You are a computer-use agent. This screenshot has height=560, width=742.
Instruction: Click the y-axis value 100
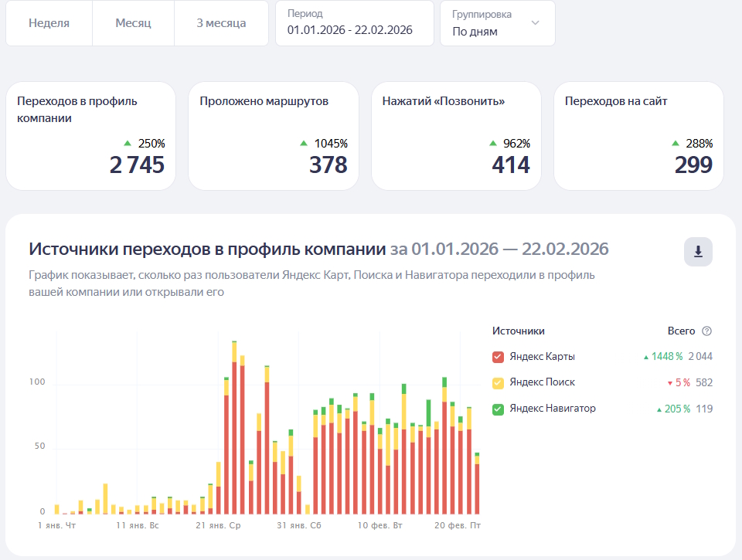tap(37, 382)
